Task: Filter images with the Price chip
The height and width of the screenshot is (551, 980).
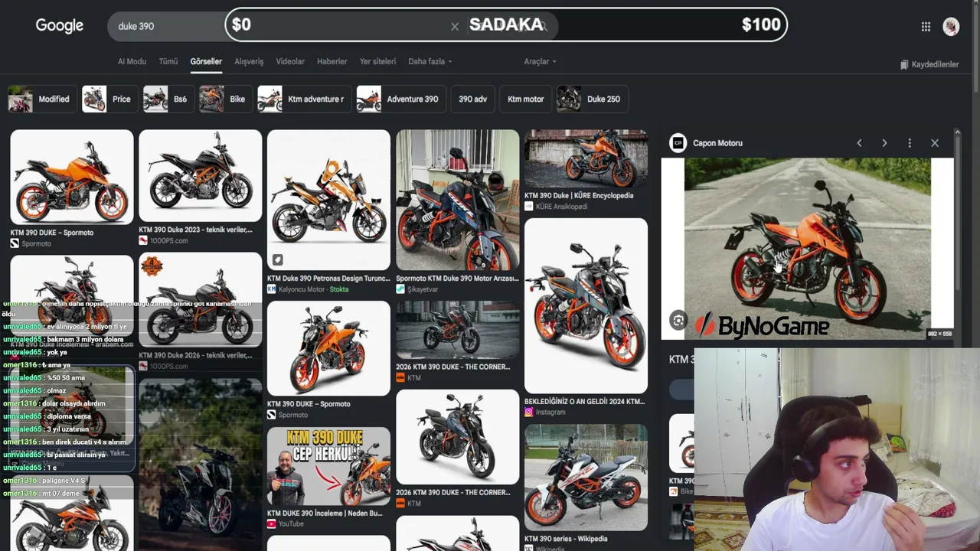Action: pyautogui.click(x=109, y=99)
